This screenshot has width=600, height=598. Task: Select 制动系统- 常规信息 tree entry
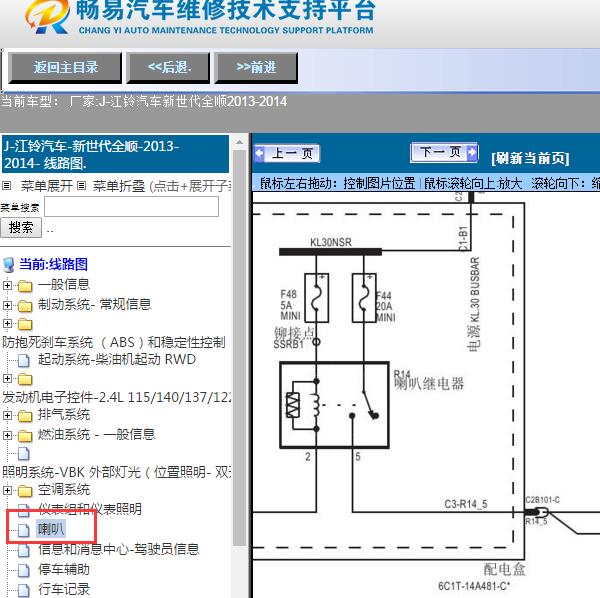95,305
